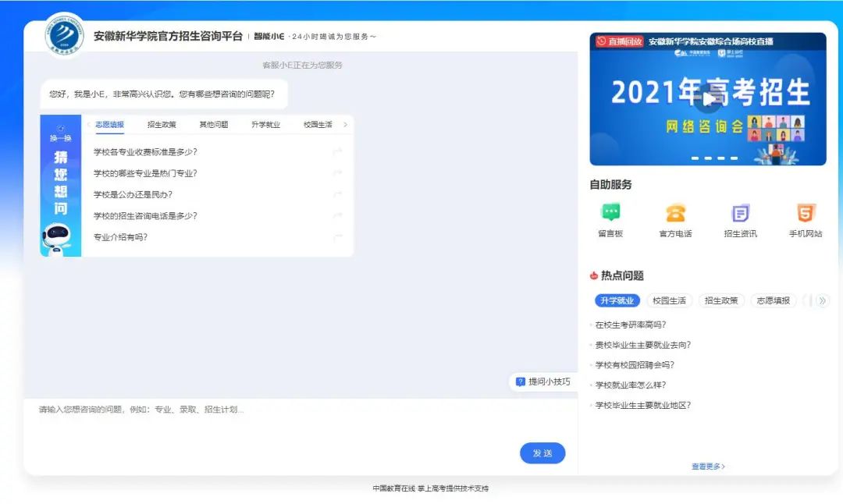Viewport: 843px width, 504px height.
Task: Select the 志愿填报 tab in chat
Action: point(110,125)
